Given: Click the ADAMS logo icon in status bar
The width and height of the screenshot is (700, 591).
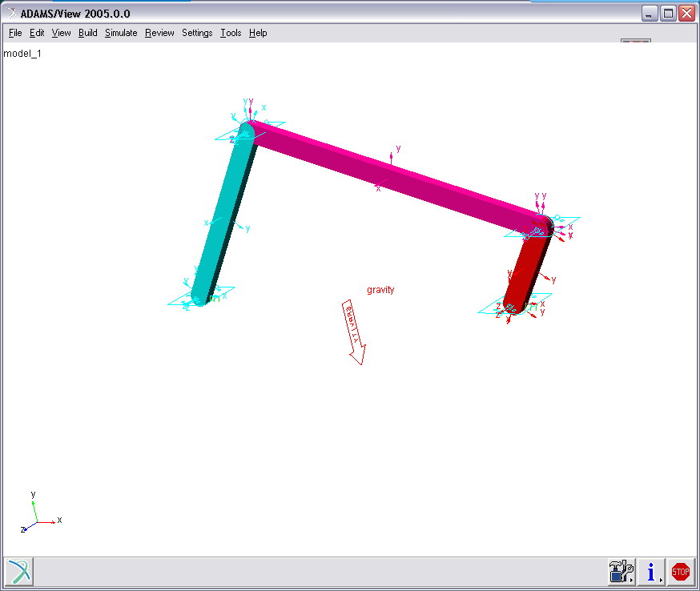Looking at the screenshot, I should 18,572.
